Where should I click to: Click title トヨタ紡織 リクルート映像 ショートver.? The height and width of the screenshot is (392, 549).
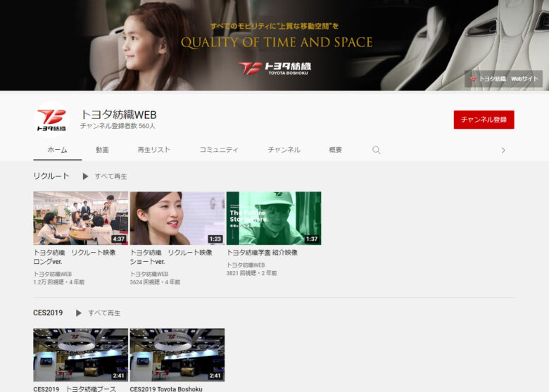tap(171, 257)
